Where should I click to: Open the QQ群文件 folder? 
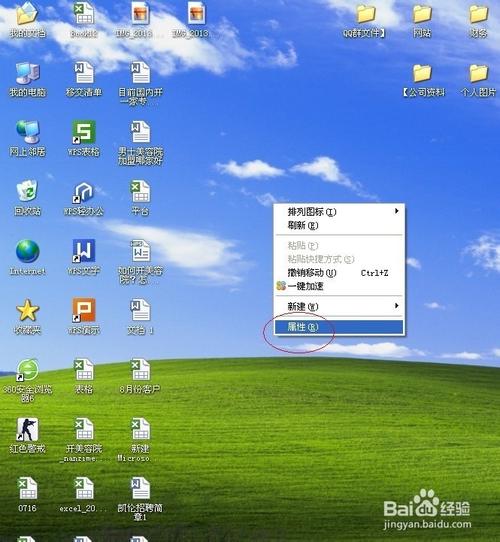[366, 15]
